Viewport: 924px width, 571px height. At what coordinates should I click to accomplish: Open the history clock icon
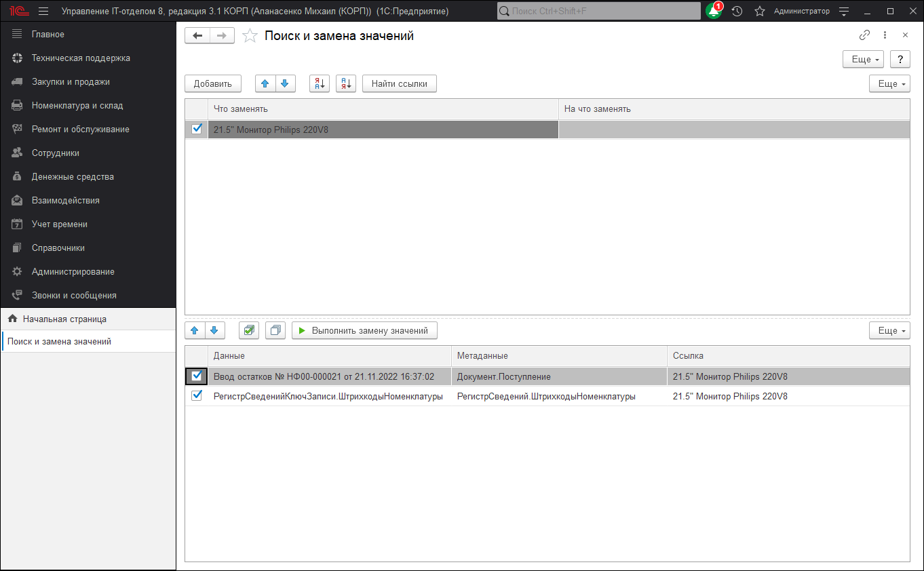pyautogui.click(x=737, y=12)
